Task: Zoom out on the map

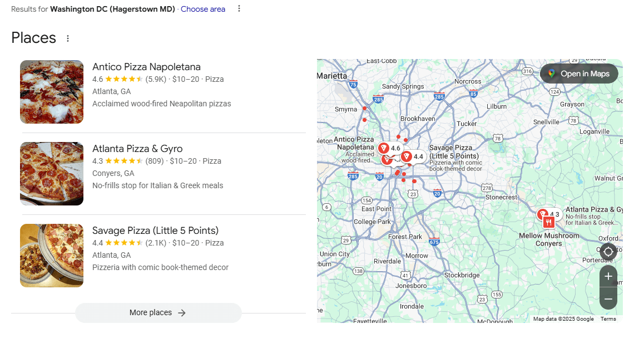Action: (608, 299)
